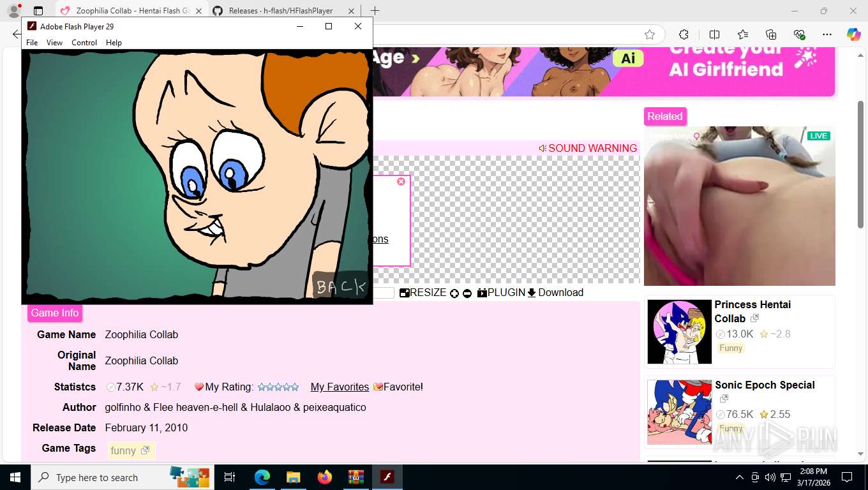868x490 pixels.
Task: Click the Sonic Epoch Special thumbnail
Action: [679, 412]
